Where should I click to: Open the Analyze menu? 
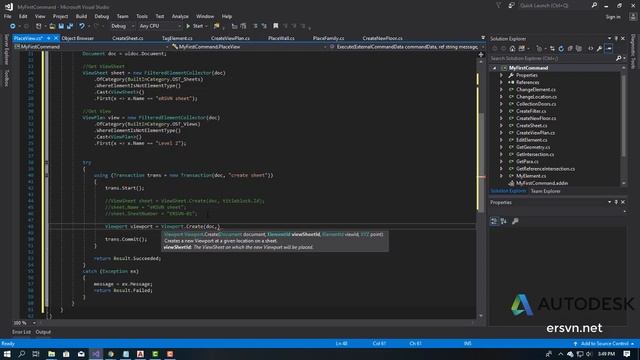click(180, 16)
